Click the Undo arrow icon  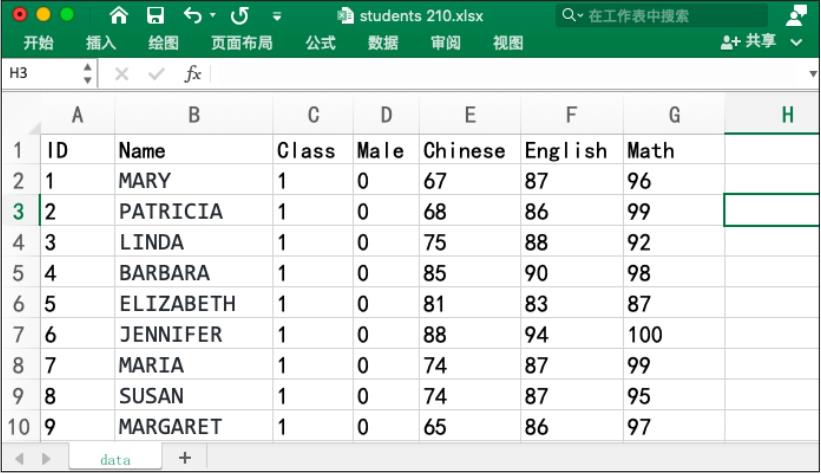pos(192,16)
